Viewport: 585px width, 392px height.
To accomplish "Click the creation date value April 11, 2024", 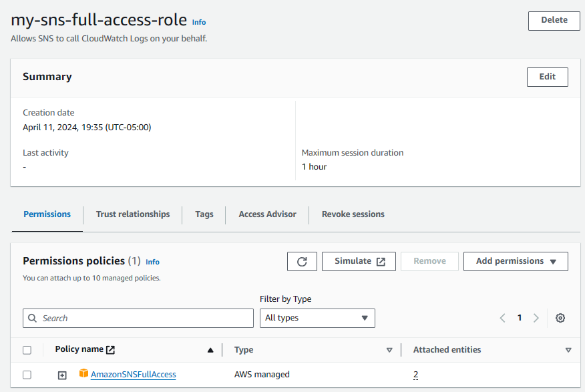I will pos(87,127).
